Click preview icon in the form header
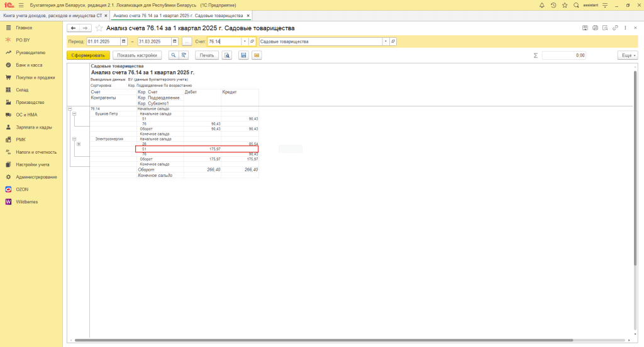The image size is (644, 347). click(605, 28)
